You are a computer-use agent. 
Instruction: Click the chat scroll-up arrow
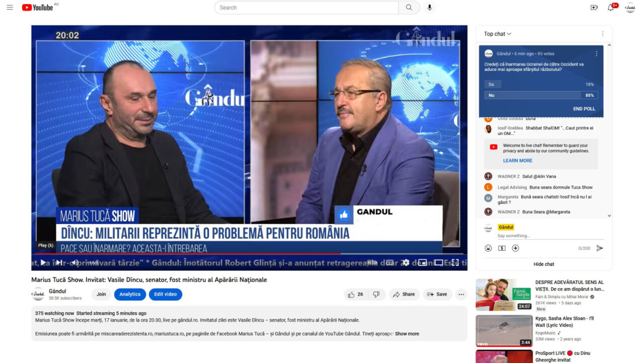(609, 45)
